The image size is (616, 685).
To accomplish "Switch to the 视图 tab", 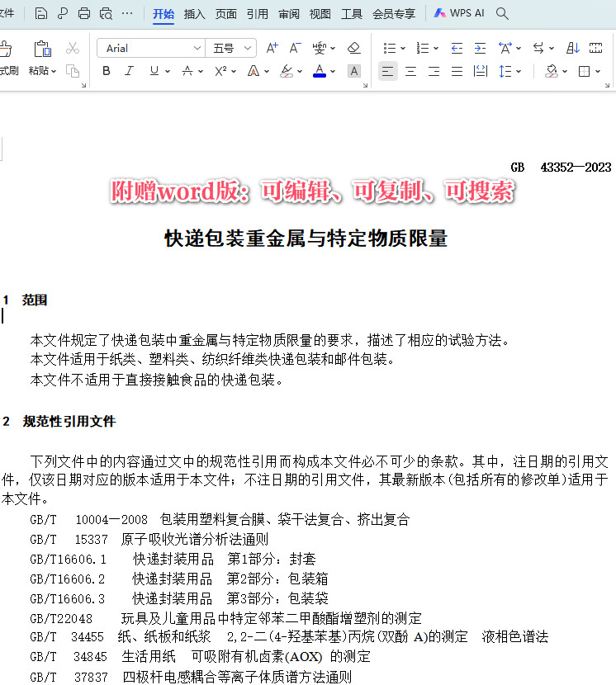I will coord(320,14).
